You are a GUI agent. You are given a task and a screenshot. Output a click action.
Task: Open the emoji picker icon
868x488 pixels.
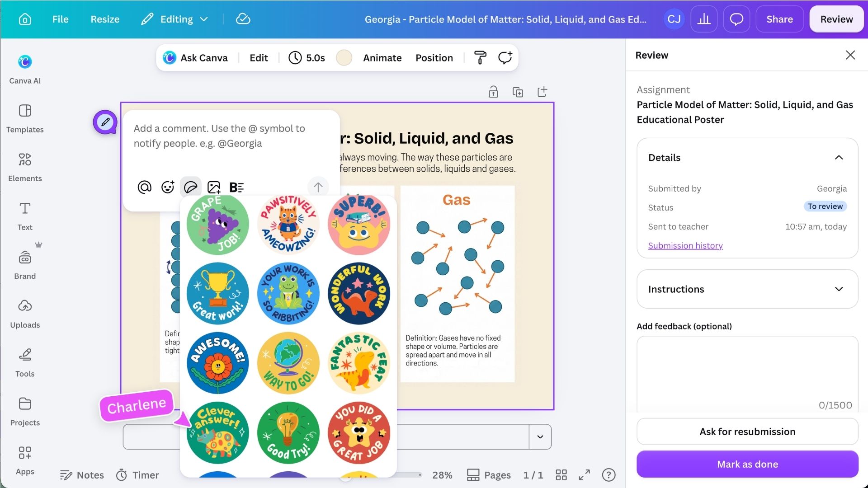click(x=168, y=187)
